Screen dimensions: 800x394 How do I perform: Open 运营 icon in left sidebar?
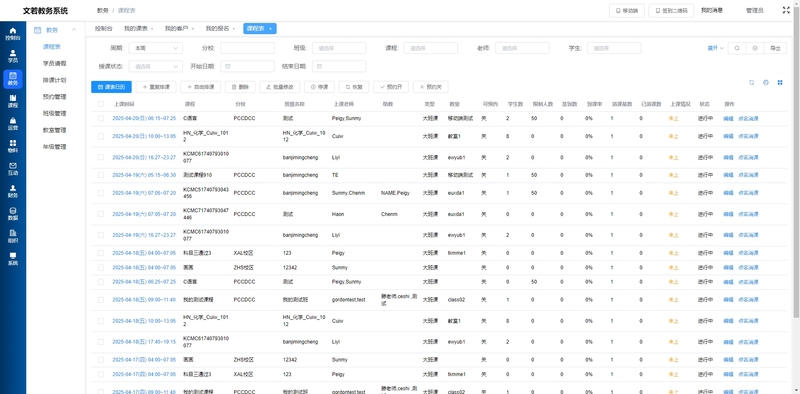[x=13, y=124]
